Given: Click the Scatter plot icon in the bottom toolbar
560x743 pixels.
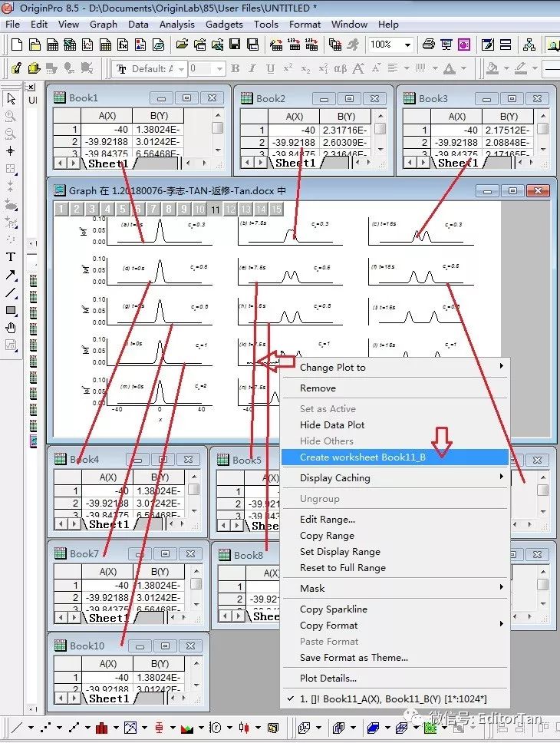Looking at the screenshot, I should click(x=45, y=727).
